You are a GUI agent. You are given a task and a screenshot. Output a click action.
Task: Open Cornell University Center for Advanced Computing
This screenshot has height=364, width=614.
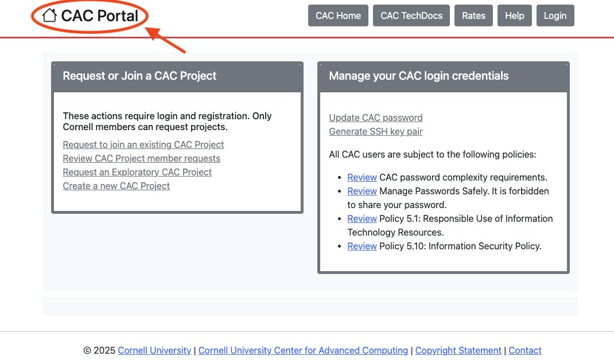(x=303, y=350)
